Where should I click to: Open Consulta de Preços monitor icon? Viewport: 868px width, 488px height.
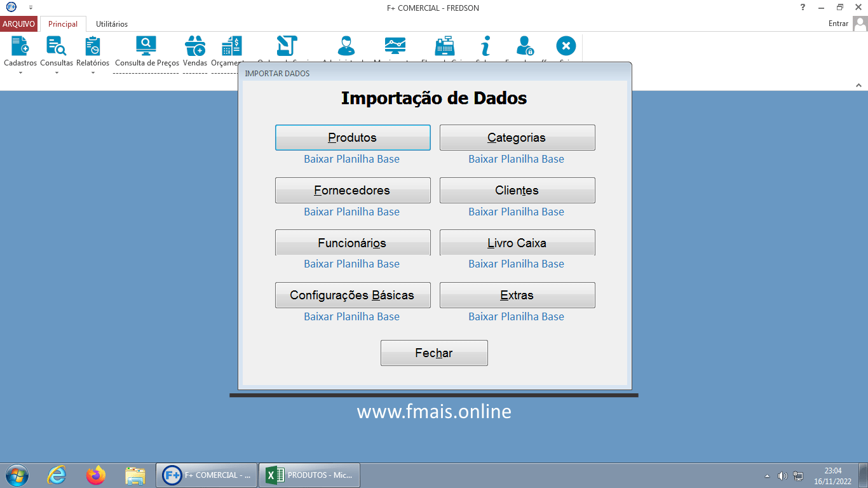pyautogui.click(x=146, y=46)
